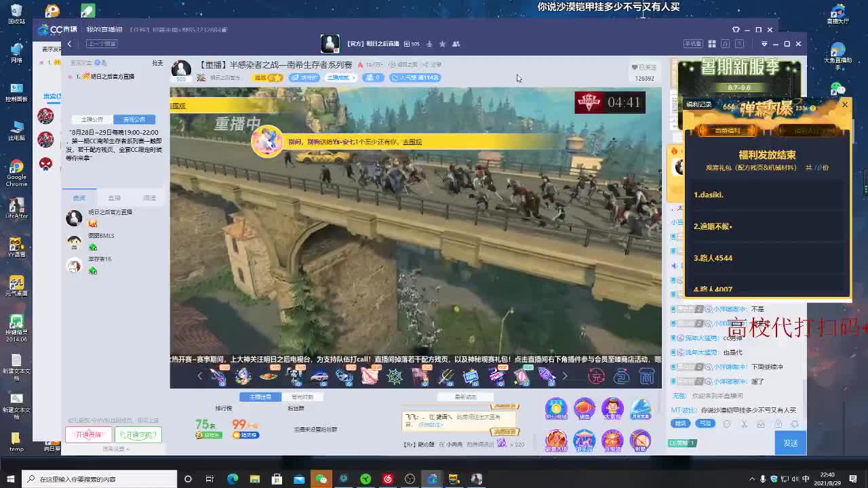This screenshot has width=868, height=488.
Task: Click the 福利记录 welfare record link
Action: tap(698, 105)
